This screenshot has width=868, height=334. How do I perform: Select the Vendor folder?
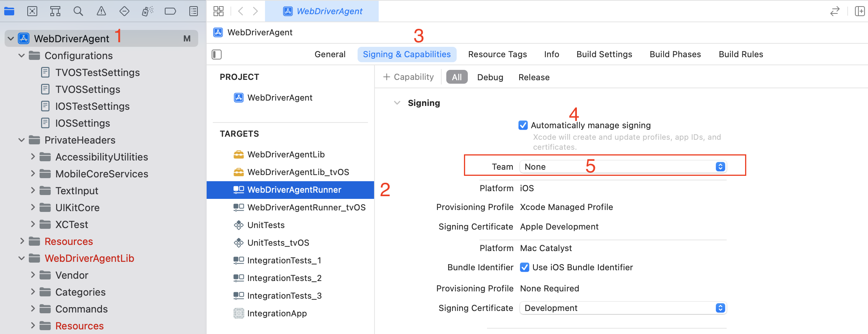pyautogui.click(x=64, y=275)
